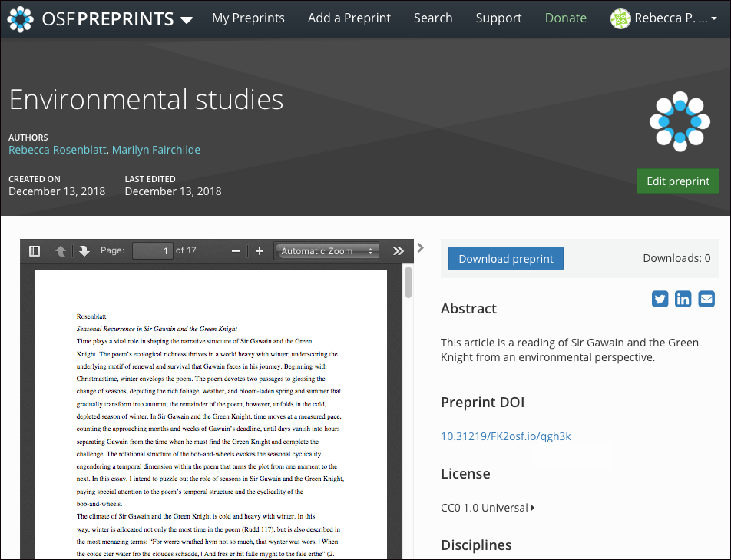
Task: Share the preprint via email
Action: tap(706, 299)
